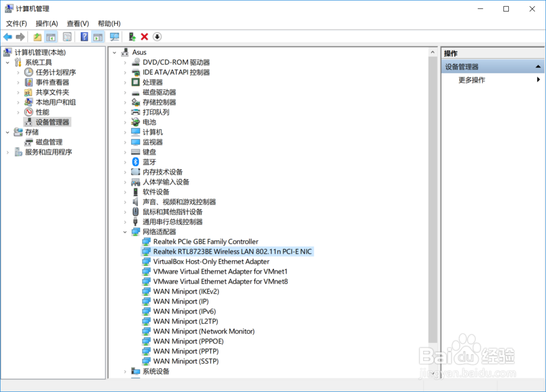The image size is (546, 392).
Task: Open 更多操作 submenu in actions pane
Action: (492, 80)
